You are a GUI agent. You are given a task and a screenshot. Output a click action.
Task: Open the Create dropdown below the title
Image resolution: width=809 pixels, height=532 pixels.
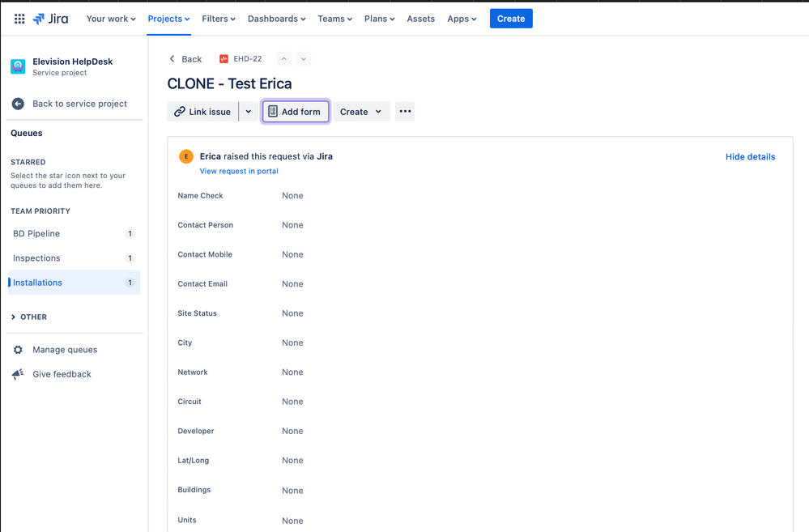pos(360,112)
